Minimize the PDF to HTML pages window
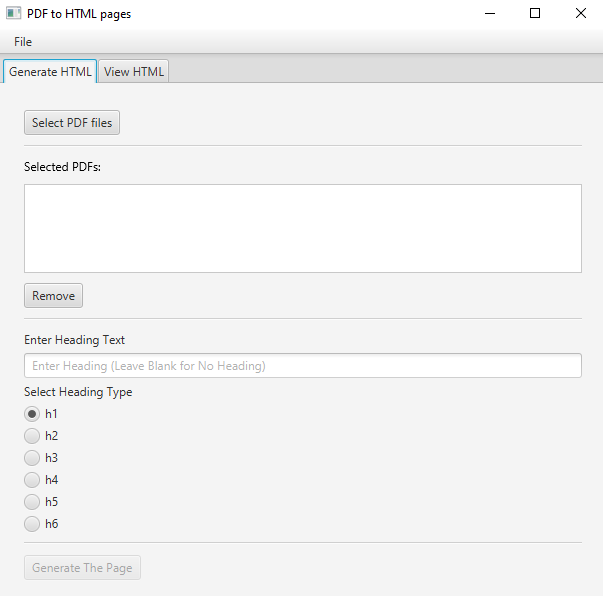 tap(490, 14)
